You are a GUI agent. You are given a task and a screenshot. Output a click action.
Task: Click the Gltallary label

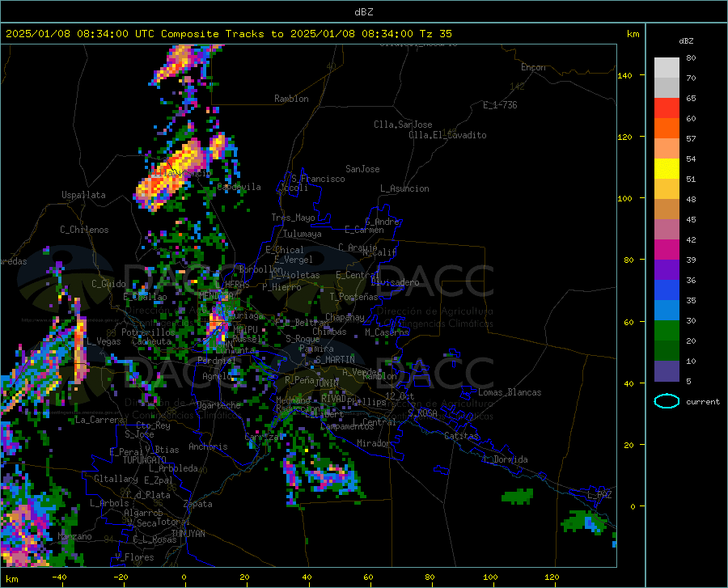tap(116, 479)
